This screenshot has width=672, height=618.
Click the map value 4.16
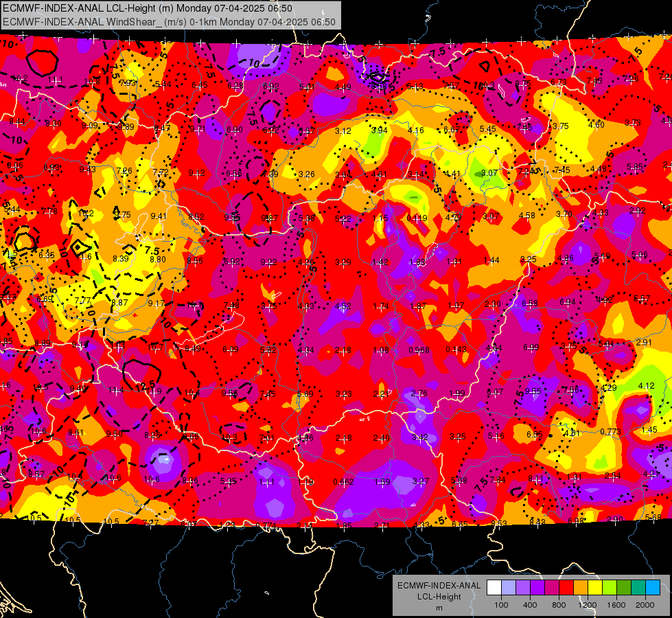[416, 130]
